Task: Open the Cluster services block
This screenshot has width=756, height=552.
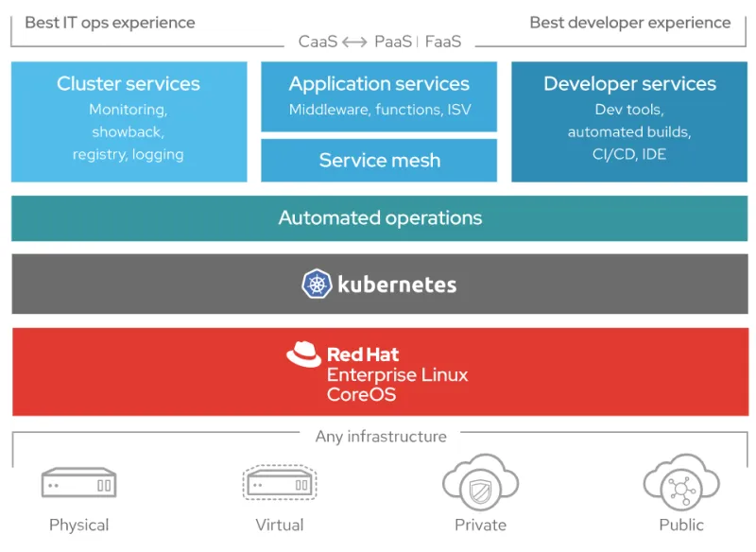Action: click(x=129, y=122)
